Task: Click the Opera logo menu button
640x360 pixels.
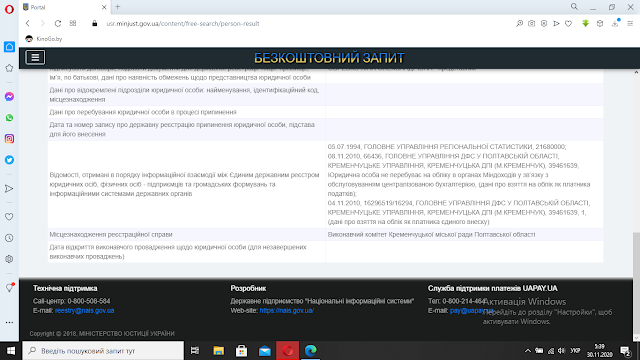Action: tap(9, 9)
